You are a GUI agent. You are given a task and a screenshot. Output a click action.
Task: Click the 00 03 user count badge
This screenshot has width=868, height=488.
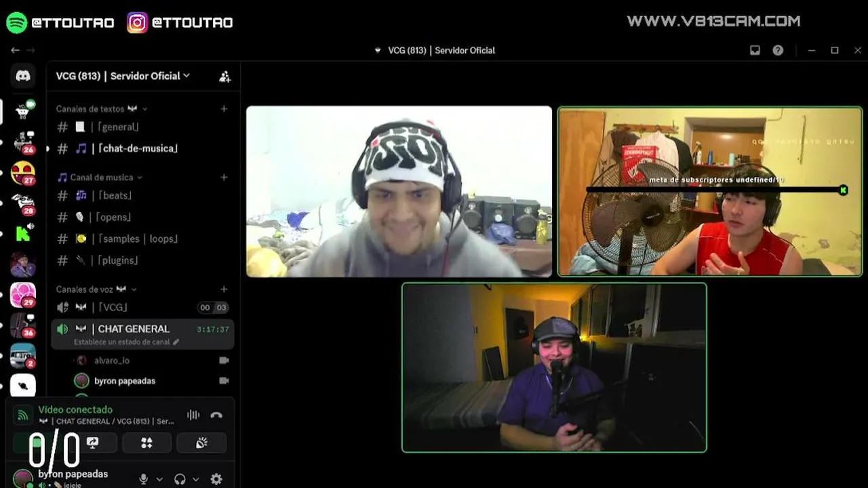213,308
